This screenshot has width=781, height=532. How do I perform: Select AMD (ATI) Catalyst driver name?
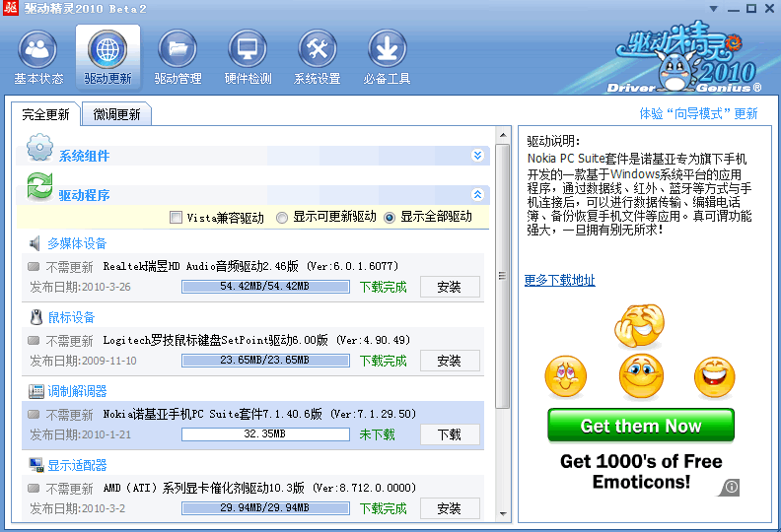[x=259, y=488]
